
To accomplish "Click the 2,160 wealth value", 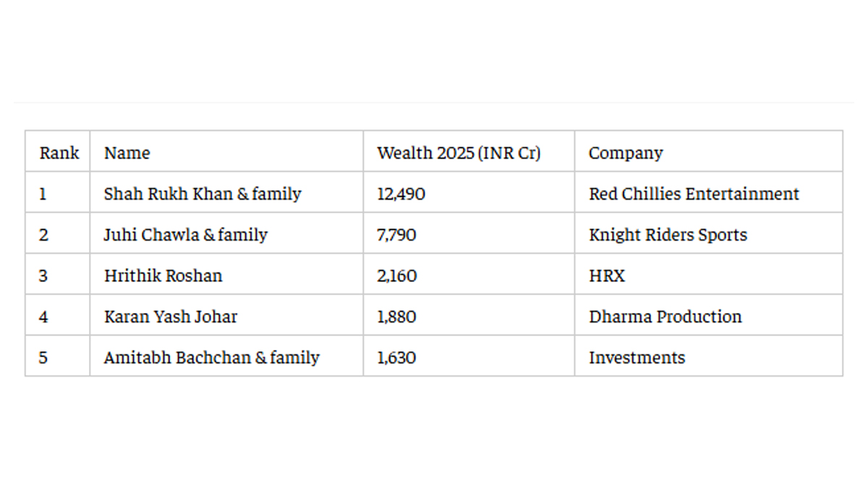I will [x=396, y=275].
